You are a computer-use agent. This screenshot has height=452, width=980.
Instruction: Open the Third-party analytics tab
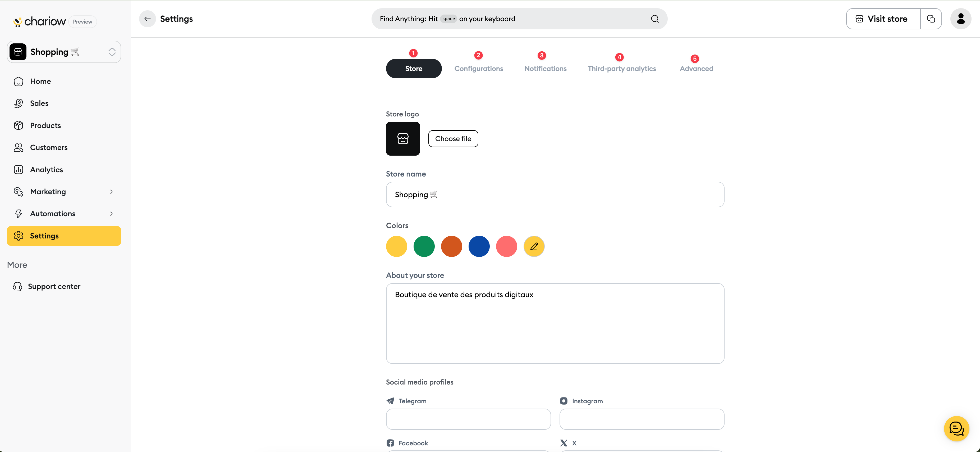[x=622, y=69]
